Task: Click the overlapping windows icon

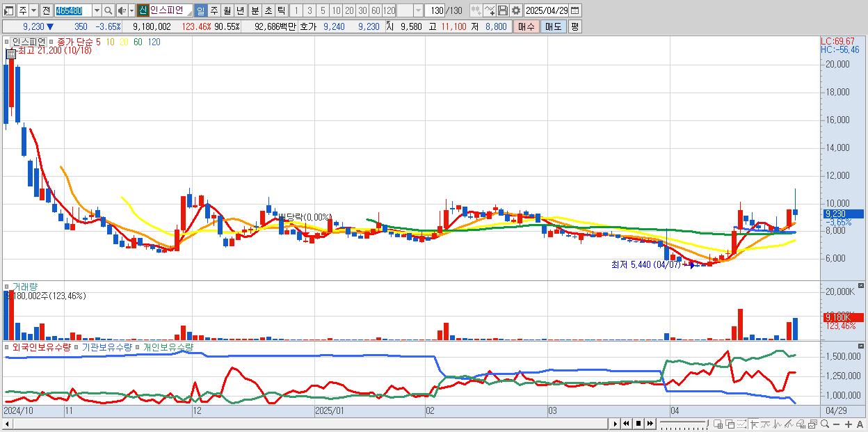Action: [x=730, y=424]
